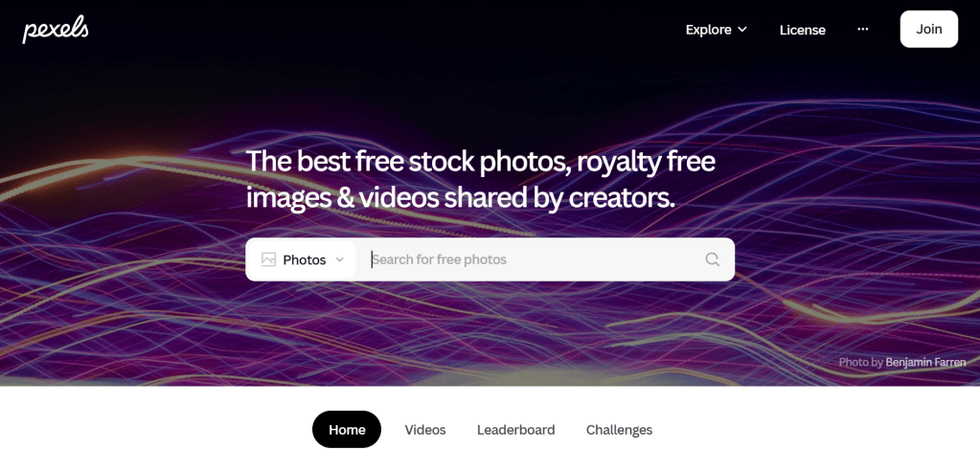The width and height of the screenshot is (980, 450).
Task: Click the hero headline about free stock photos
Action: [x=480, y=179]
